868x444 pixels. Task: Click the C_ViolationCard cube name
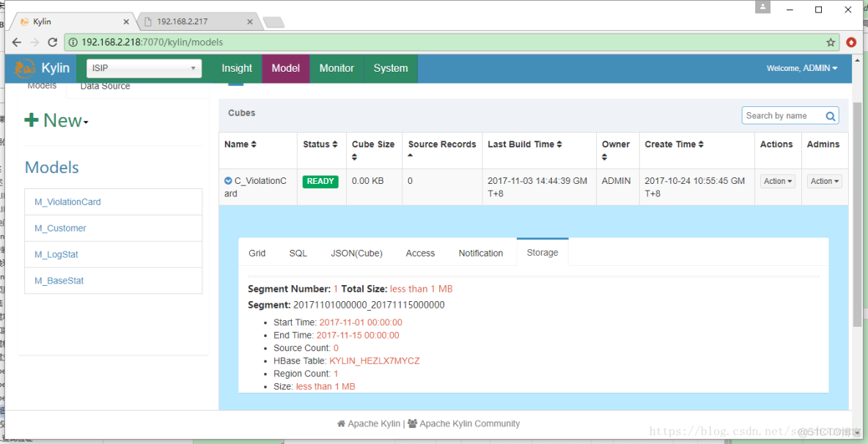coord(255,188)
